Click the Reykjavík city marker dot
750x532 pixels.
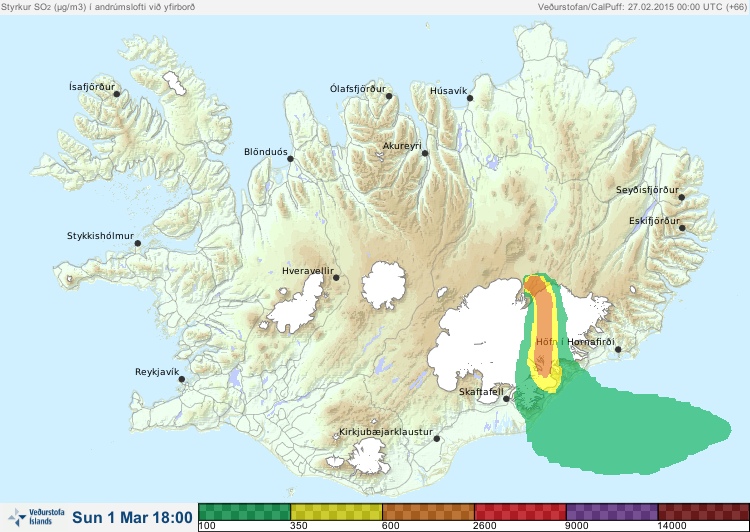pyautogui.click(x=182, y=379)
